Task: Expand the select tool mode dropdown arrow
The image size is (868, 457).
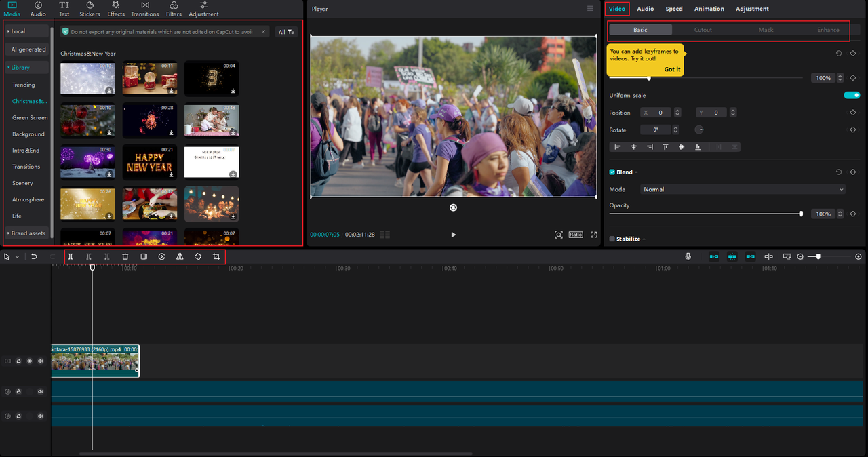Action: coord(17,257)
